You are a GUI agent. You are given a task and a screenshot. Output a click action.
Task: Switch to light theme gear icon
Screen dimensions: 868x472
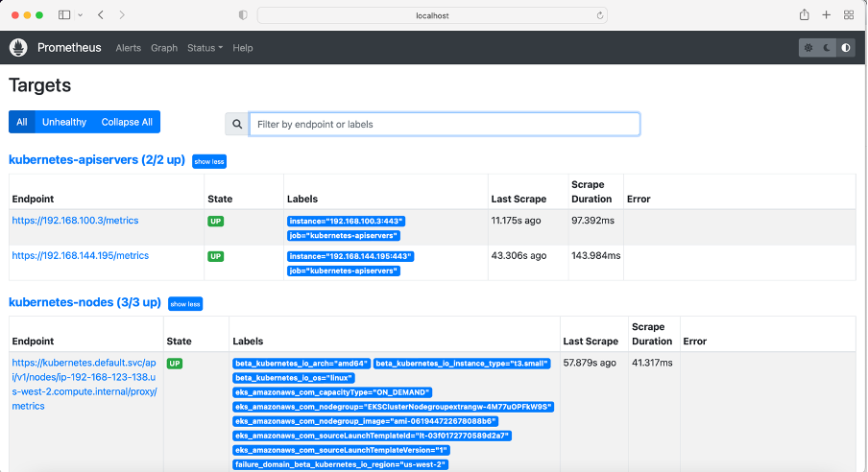808,48
